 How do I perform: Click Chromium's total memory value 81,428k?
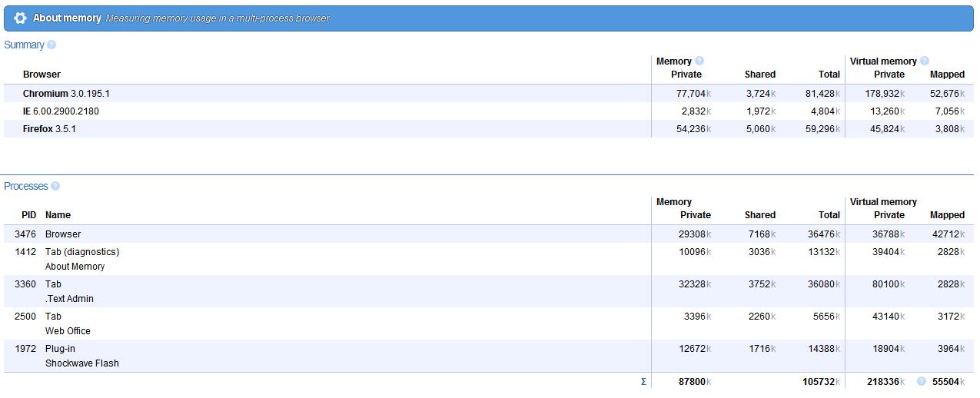pos(822,93)
